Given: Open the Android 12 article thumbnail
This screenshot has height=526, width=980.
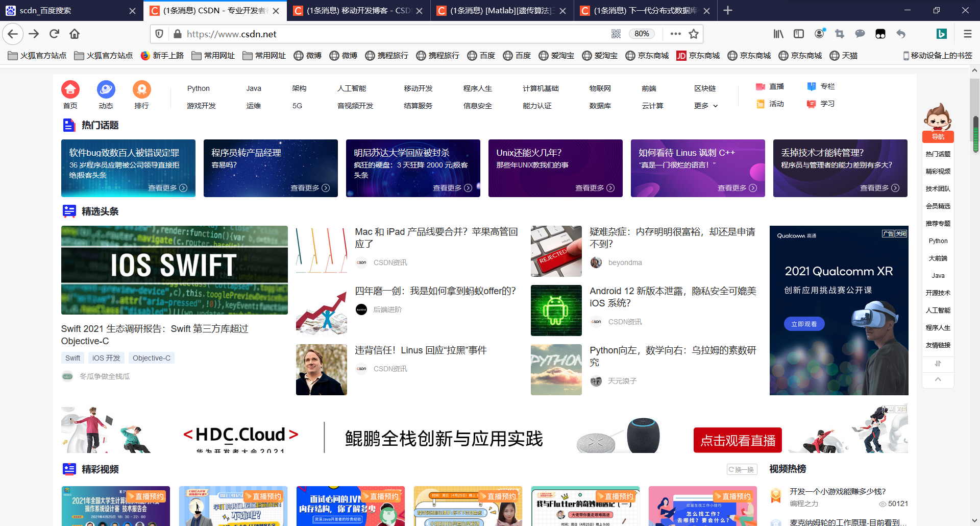Looking at the screenshot, I should 556,310.
